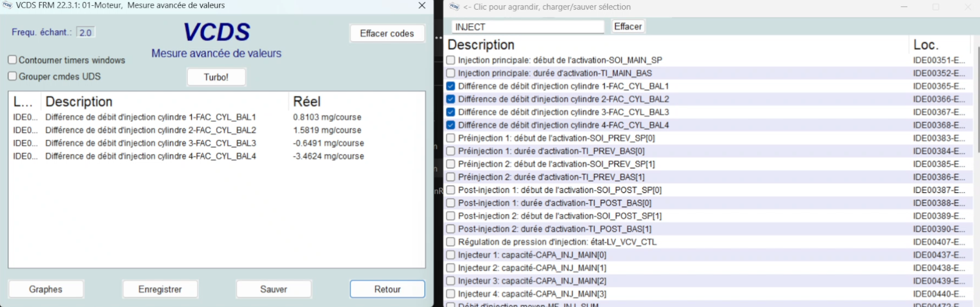This screenshot has width=980, height=307.
Task: Check Injecteur 4 capacité CAPA_INJ_MAIN[3]
Action: [x=451, y=293]
